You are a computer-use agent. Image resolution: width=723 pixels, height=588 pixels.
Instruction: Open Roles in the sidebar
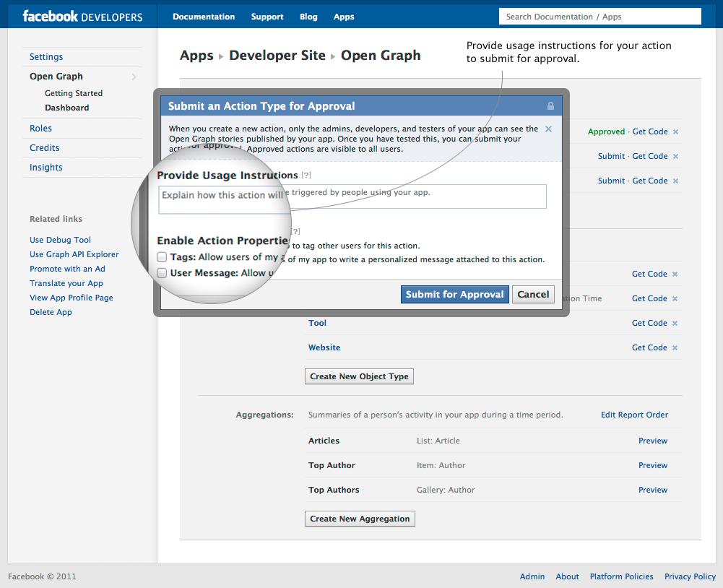click(40, 128)
